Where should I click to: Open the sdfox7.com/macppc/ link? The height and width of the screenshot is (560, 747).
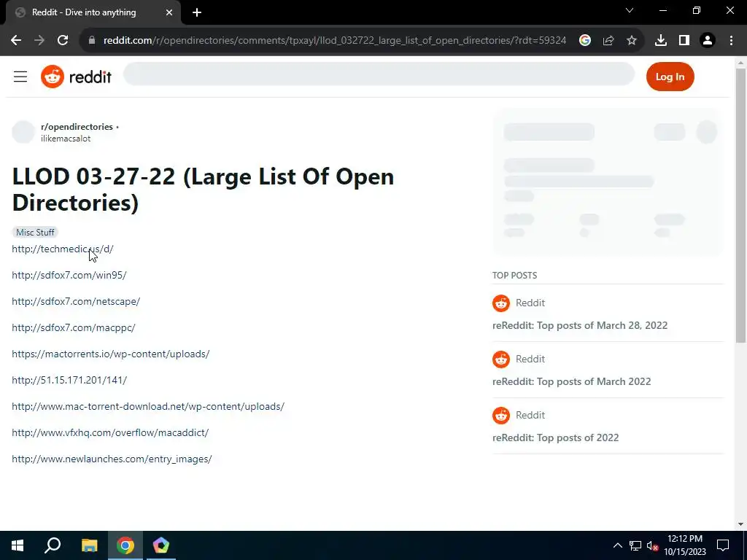[74, 327]
